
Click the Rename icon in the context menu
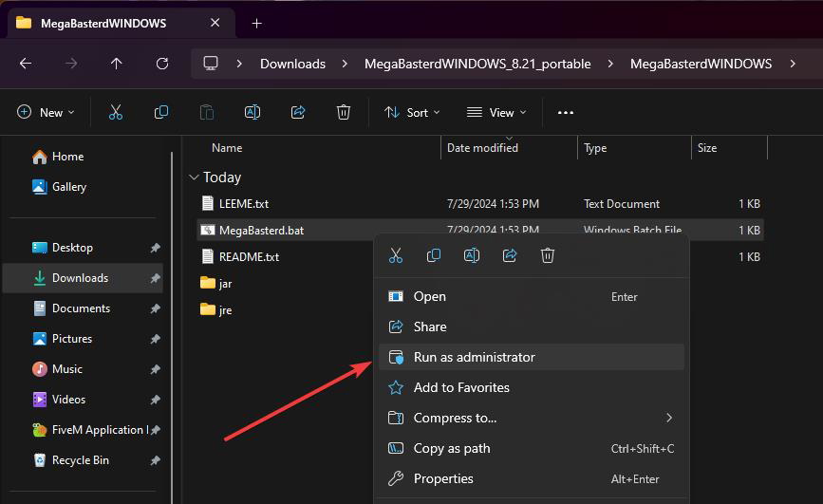(x=472, y=255)
